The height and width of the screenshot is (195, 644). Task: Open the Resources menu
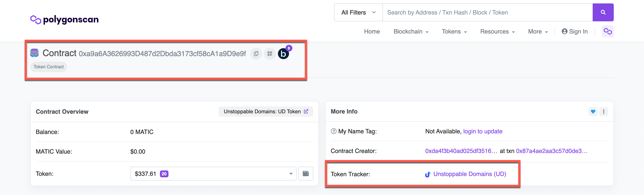tap(497, 32)
